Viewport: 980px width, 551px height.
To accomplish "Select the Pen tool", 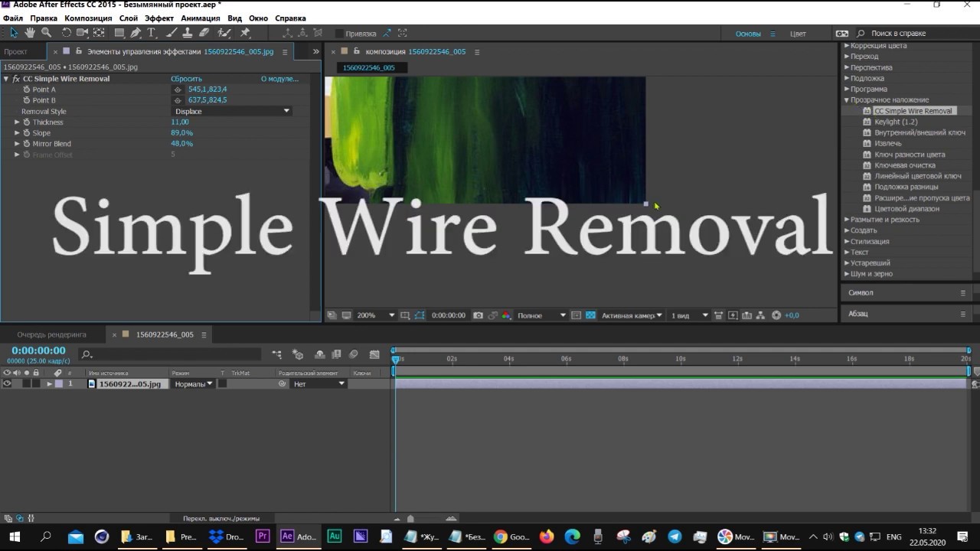I will 136,33.
